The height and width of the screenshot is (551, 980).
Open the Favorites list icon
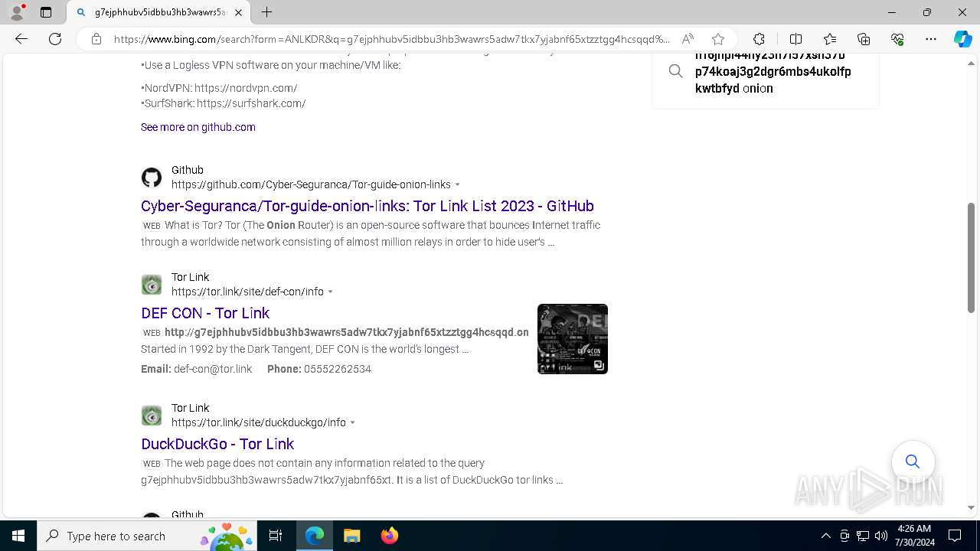830,39
